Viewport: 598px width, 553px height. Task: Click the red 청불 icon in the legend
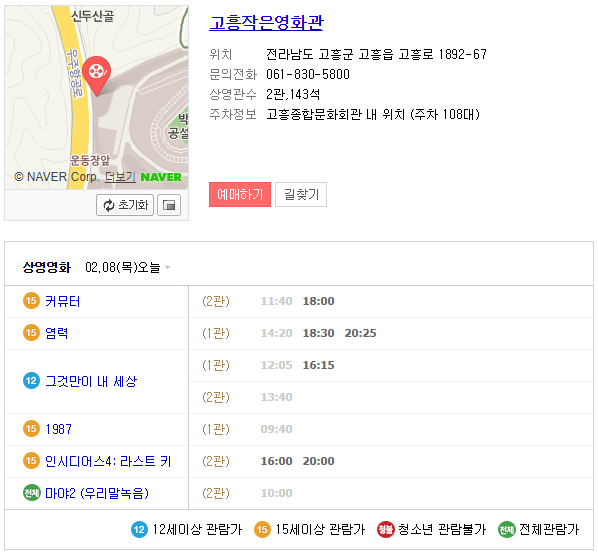(386, 530)
